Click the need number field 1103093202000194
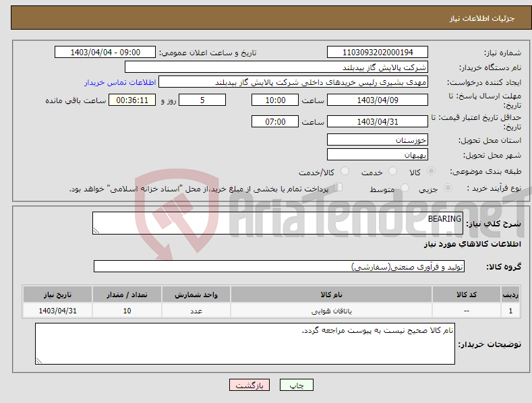532x403 pixels. (x=378, y=53)
